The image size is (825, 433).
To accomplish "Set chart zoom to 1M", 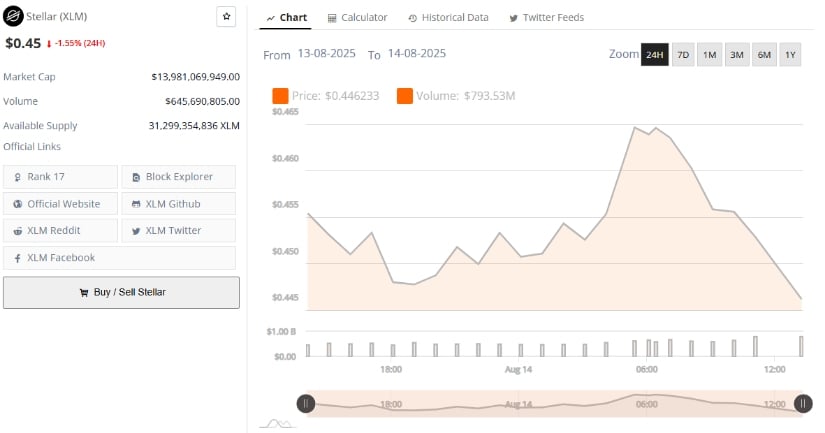I will 709,55.
